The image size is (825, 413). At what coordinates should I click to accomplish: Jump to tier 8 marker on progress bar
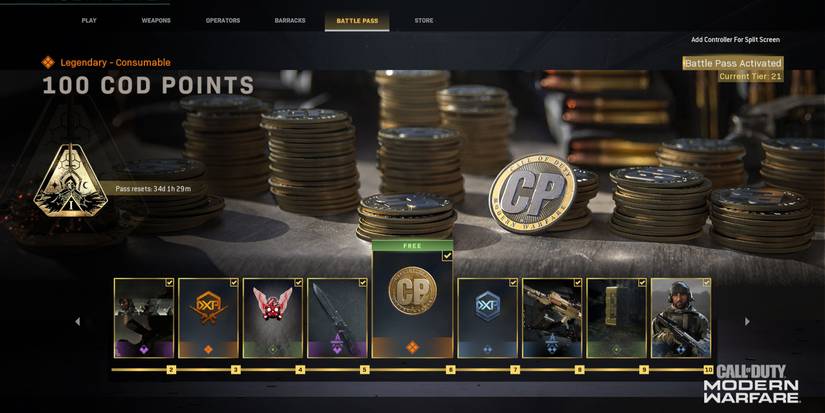point(579,370)
